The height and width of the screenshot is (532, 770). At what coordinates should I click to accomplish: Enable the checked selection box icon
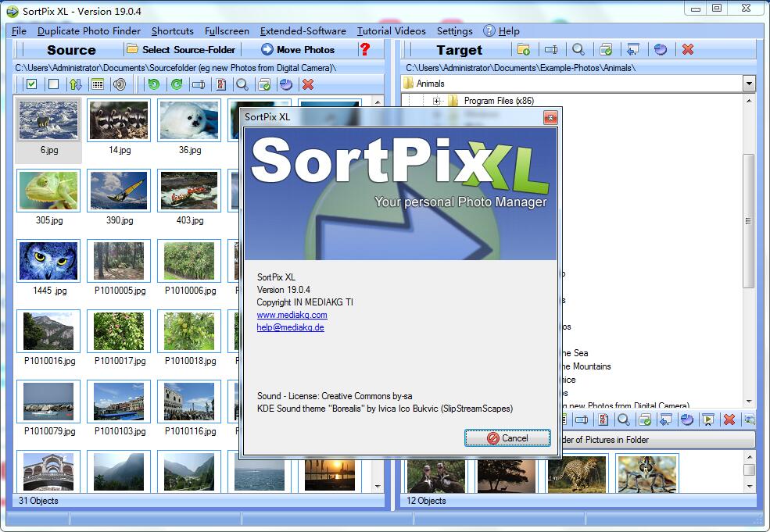30,84
